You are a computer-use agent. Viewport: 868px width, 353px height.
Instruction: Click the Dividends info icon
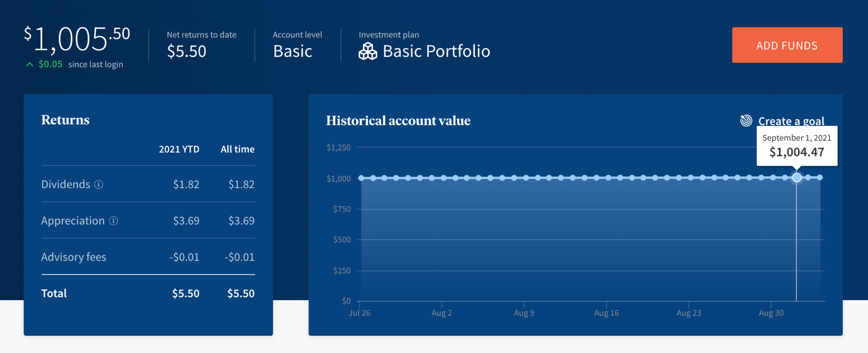[x=99, y=184]
